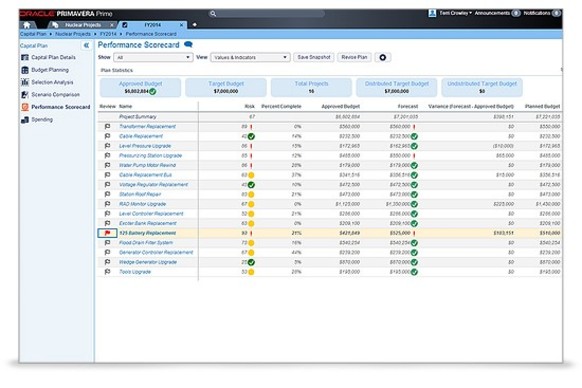Click the Total Projects statistics card
This screenshot has height=388, width=582.
click(x=311, y=88)
